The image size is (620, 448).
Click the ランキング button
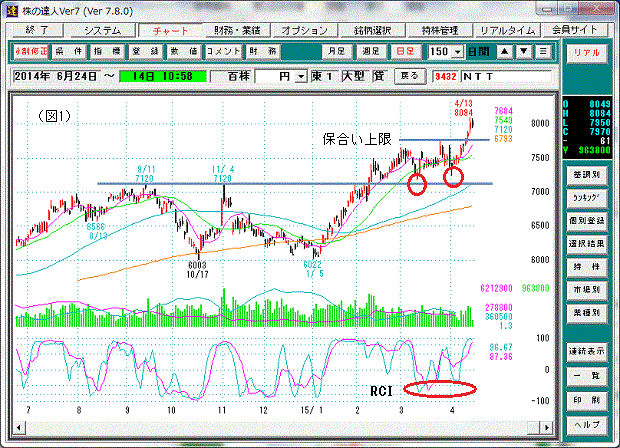click(587, 197)
